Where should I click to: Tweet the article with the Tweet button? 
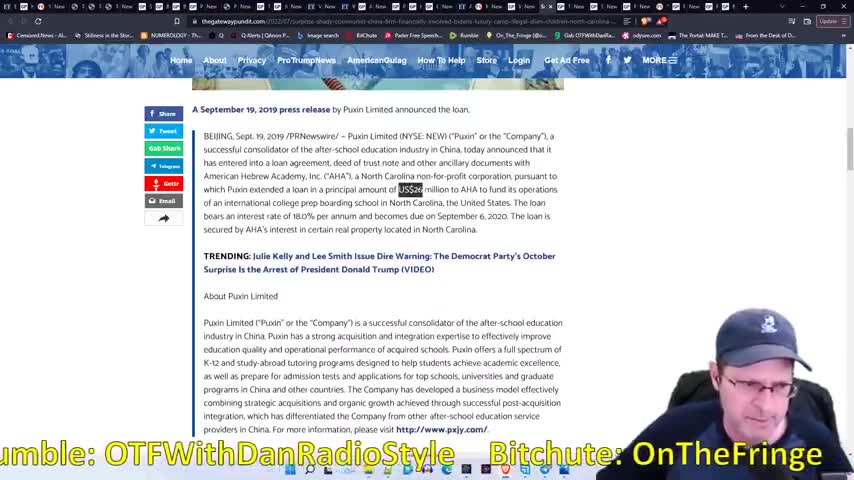(x=163, y=131)
